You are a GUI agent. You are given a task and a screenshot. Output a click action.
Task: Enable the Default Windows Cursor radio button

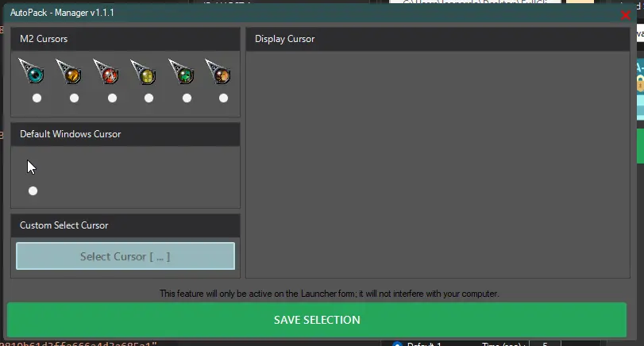[33, 190]
